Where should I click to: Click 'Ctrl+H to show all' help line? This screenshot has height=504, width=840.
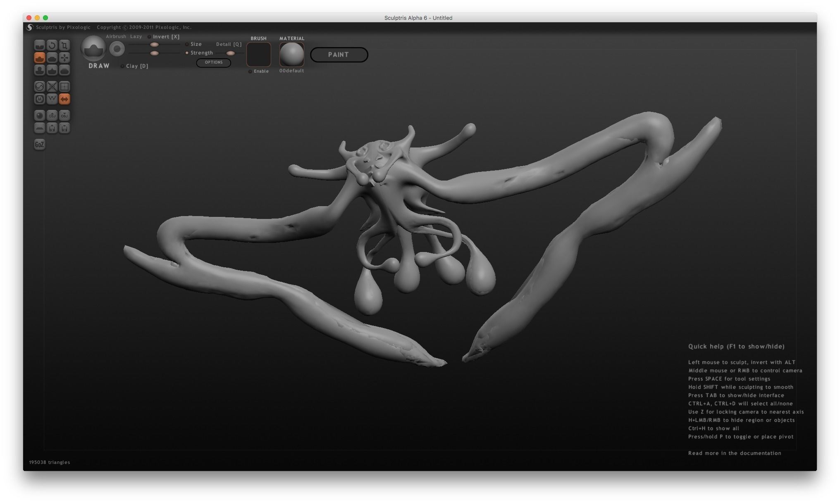(714, 428)
